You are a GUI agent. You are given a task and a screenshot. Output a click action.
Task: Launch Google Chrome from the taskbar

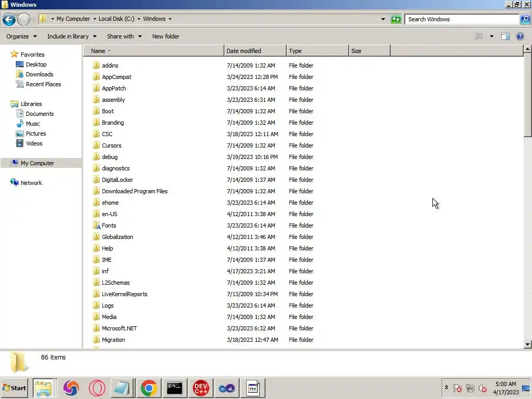point(149,388)
